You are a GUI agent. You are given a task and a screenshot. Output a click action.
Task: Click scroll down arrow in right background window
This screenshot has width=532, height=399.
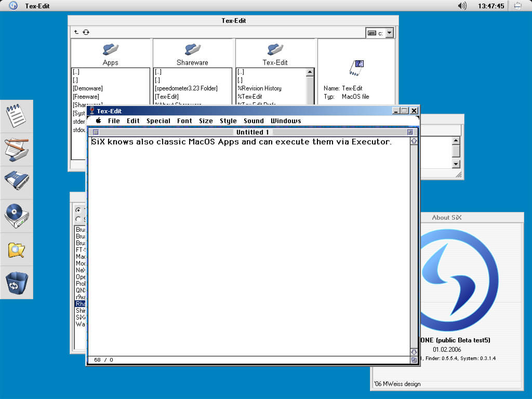coord(456,164)
